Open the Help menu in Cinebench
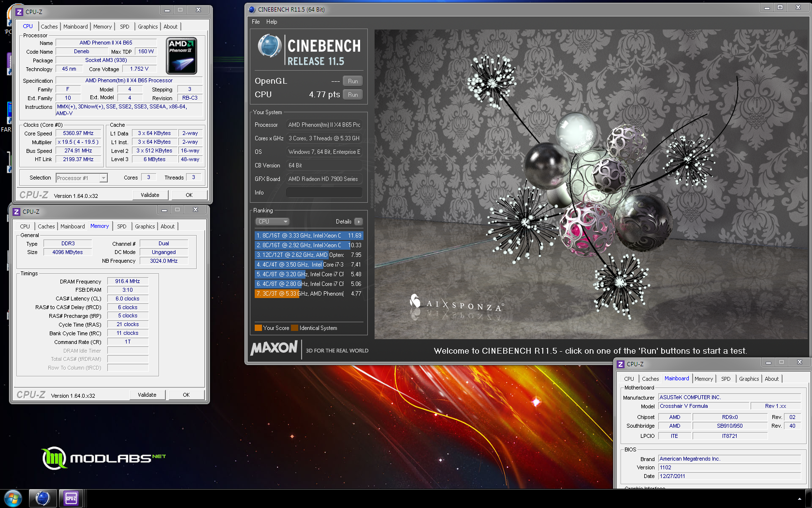The height and width of the screenshot is (508, 812). pos(272,22)
